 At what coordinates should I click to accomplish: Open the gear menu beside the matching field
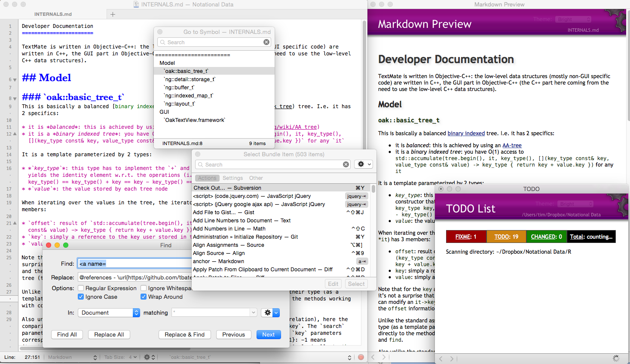click(x=270, y=312)
